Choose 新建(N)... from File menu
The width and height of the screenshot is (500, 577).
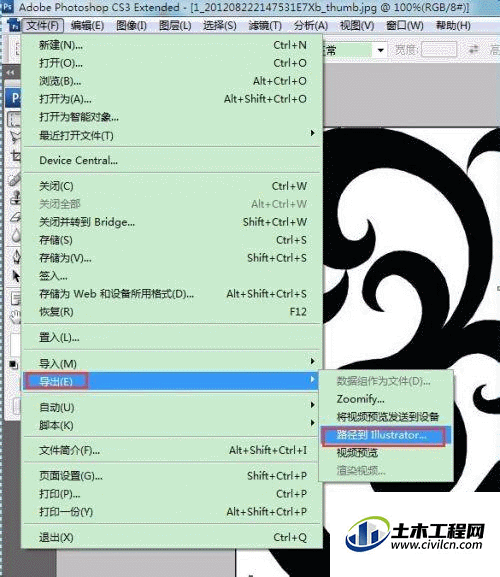tap(172, 45)
